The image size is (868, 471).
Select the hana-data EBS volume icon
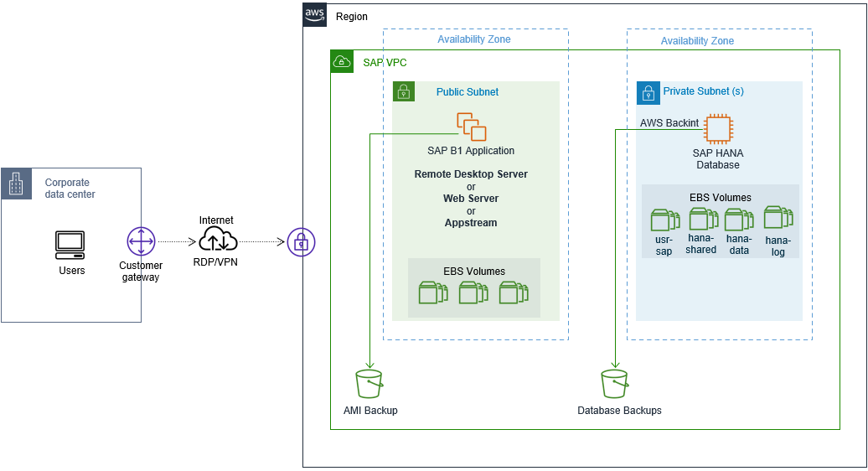click(739, 220)
